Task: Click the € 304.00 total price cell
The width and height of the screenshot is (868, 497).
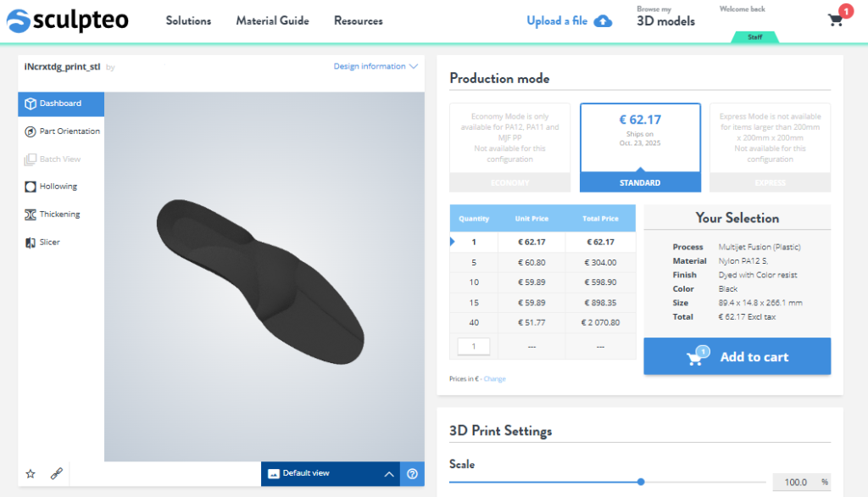Action: [x=600, y=263]
